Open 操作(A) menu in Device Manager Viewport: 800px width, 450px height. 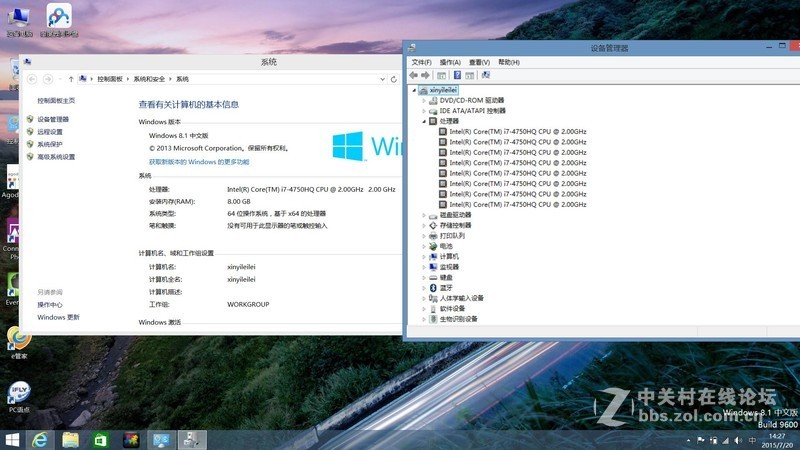[x=450, y=62]
